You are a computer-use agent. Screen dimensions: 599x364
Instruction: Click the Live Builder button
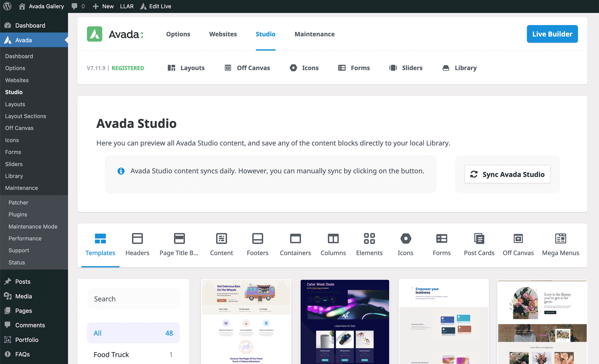[552, 34]
